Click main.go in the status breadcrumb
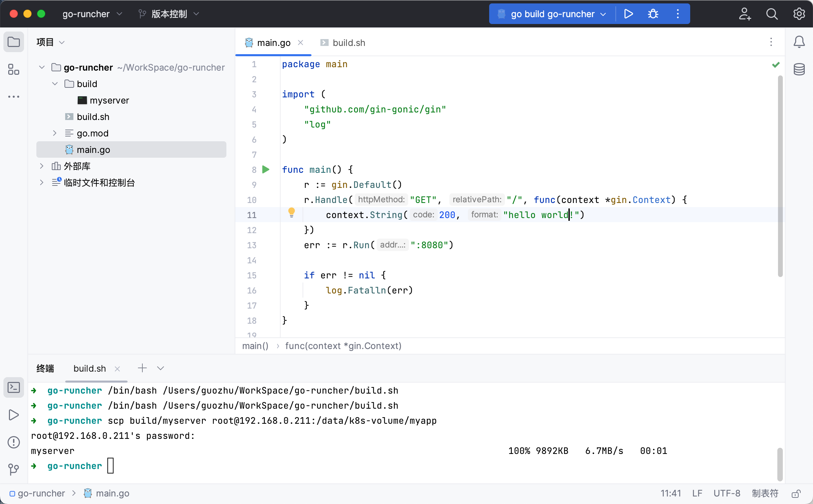This screenshot has height=504, width=813. (107, 493)
